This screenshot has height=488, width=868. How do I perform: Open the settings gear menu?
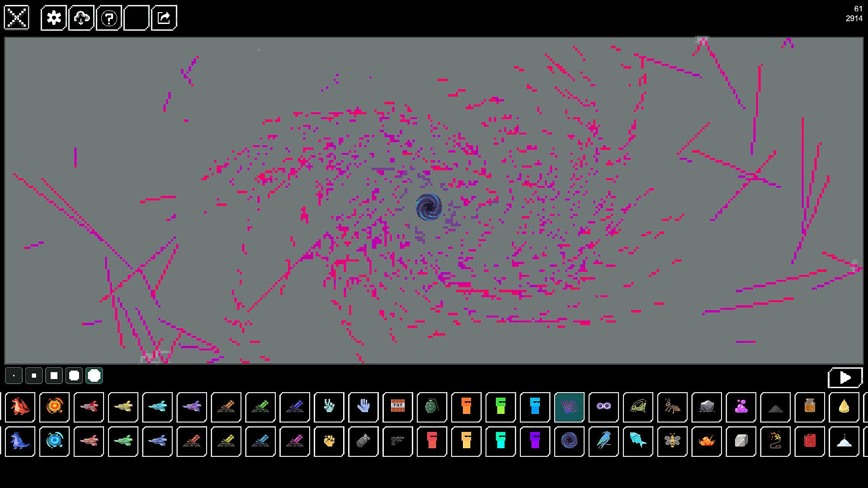(x=54, y=18)
